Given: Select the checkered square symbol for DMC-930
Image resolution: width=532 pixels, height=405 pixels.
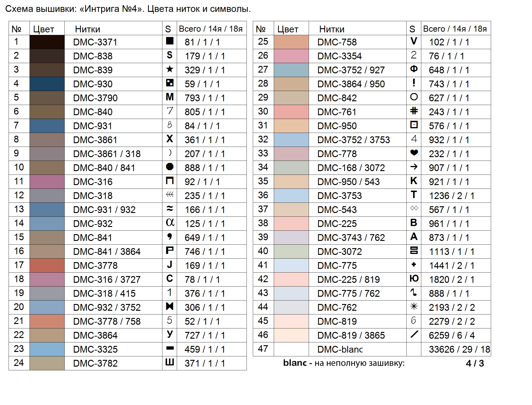Looking at the screenshot, I should click(170, 83).
